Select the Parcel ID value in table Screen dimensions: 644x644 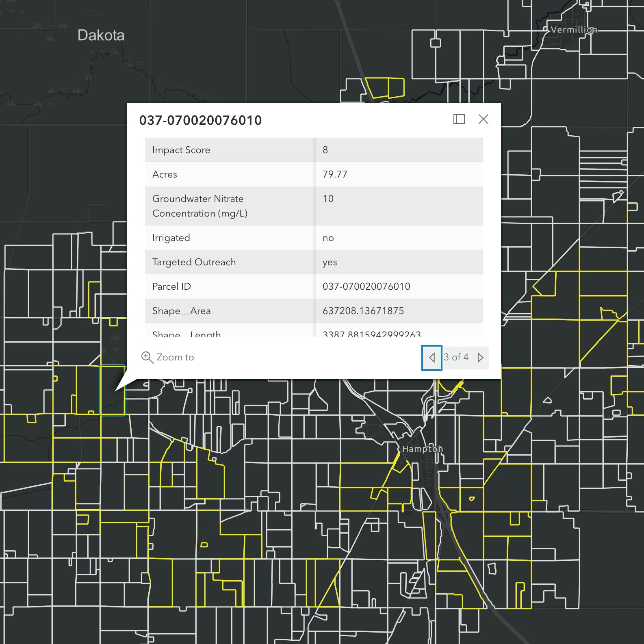366,286
